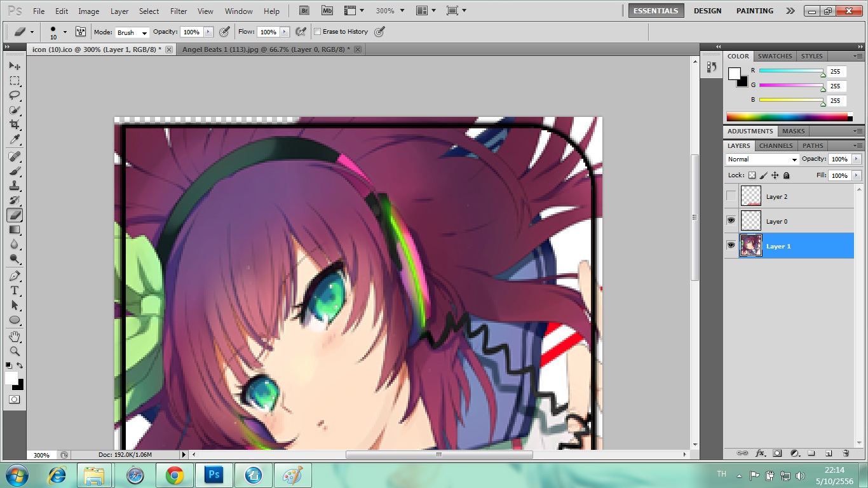The width and height of the screenshot is (868, 488).
Task: Select the Horizontal Type tool
Action: (x=15, y=291)
